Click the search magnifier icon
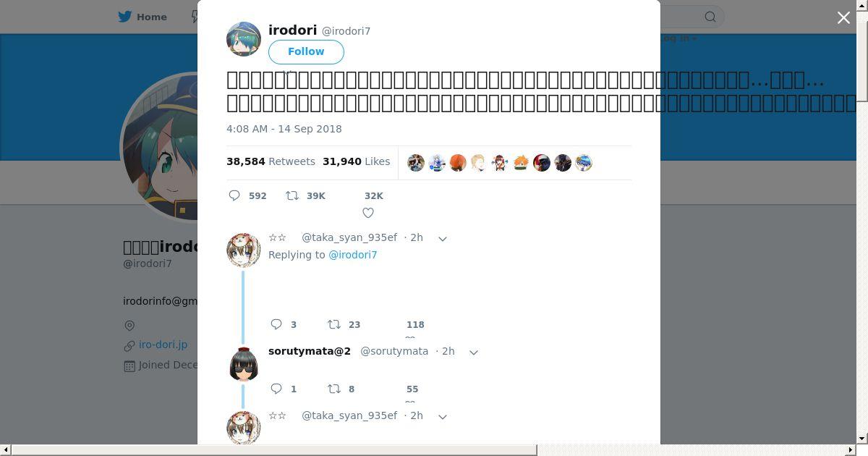The image size is (868, 456). pos(710,17)
